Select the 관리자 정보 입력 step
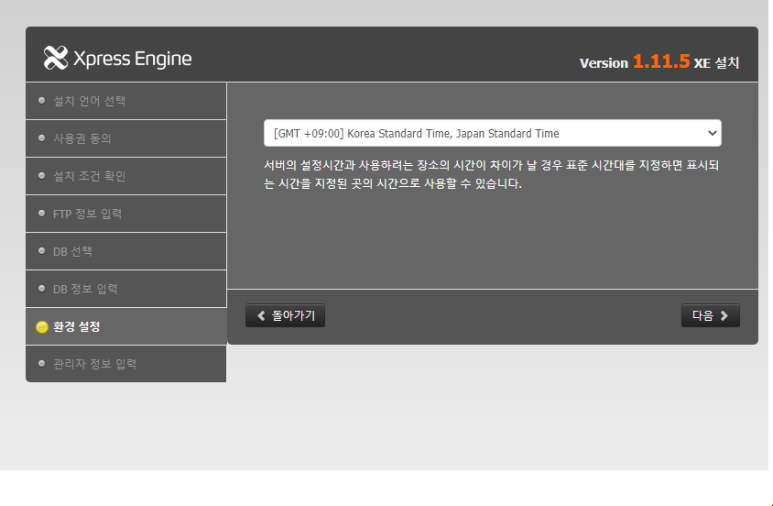The image size is (773, 506). [x=126, y=364]
